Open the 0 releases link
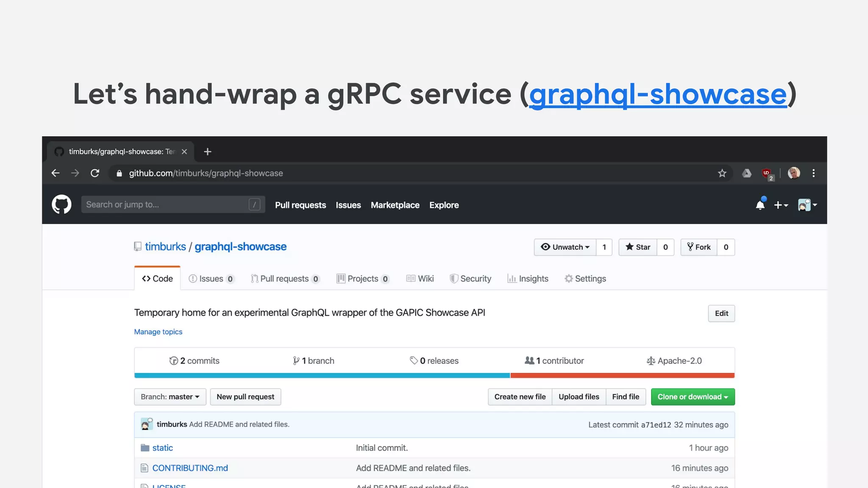Image resolution: width=868 pixels, height=488 pixels. 434,360
